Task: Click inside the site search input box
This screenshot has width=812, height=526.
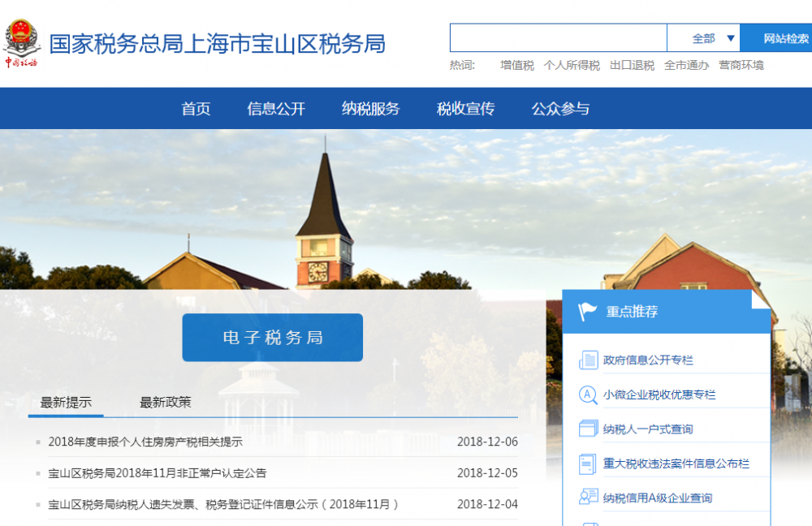Action: pyautogui.click(x=558, y=37)
